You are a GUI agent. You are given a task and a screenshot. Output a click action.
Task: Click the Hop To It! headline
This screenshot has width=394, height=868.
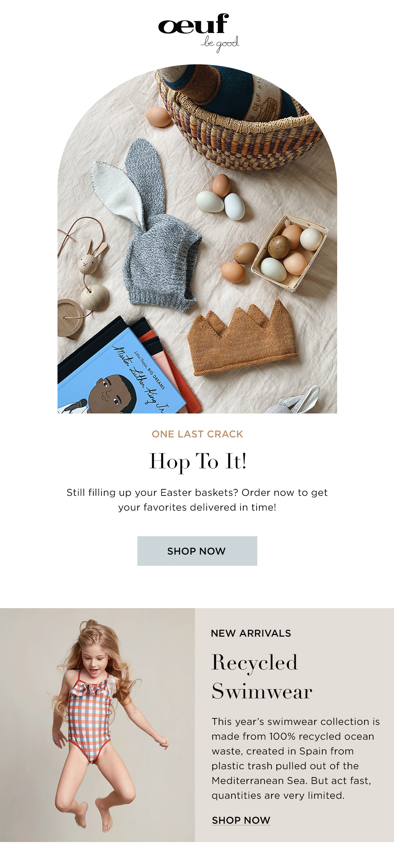pyautogui.click(x=198, y=461)
